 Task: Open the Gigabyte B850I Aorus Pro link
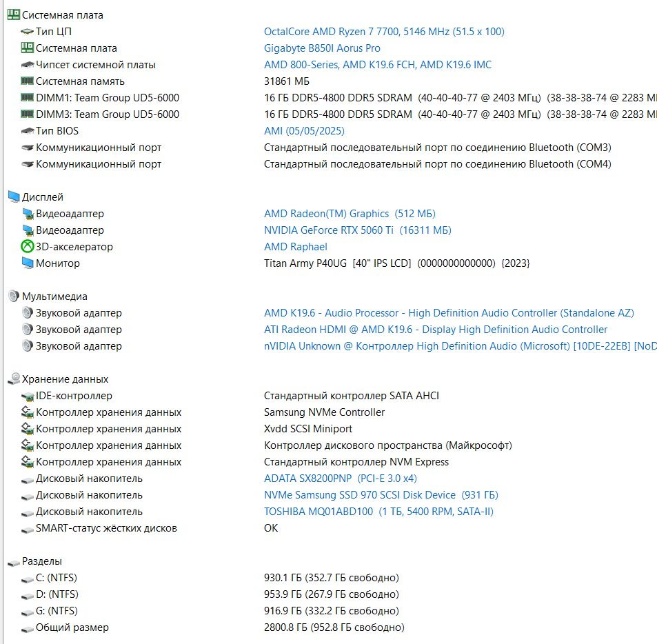(x=322, y=48)
